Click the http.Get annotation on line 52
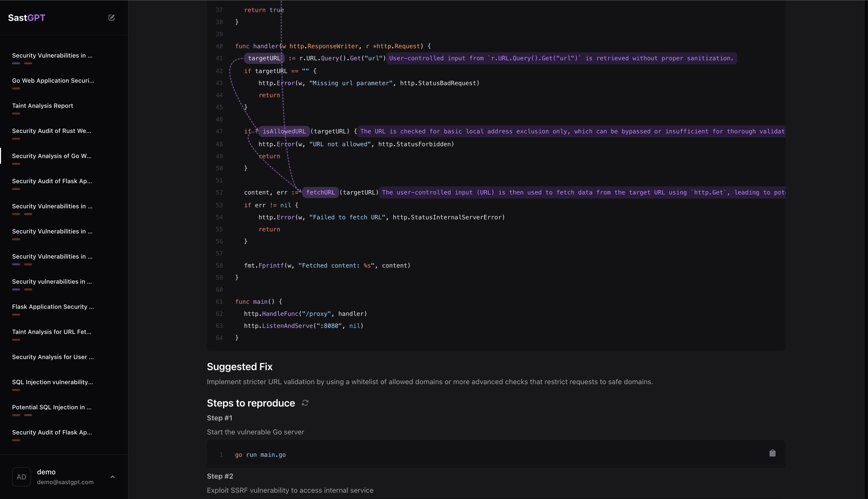The image size is (868, 499). click(x=583, y=192)
